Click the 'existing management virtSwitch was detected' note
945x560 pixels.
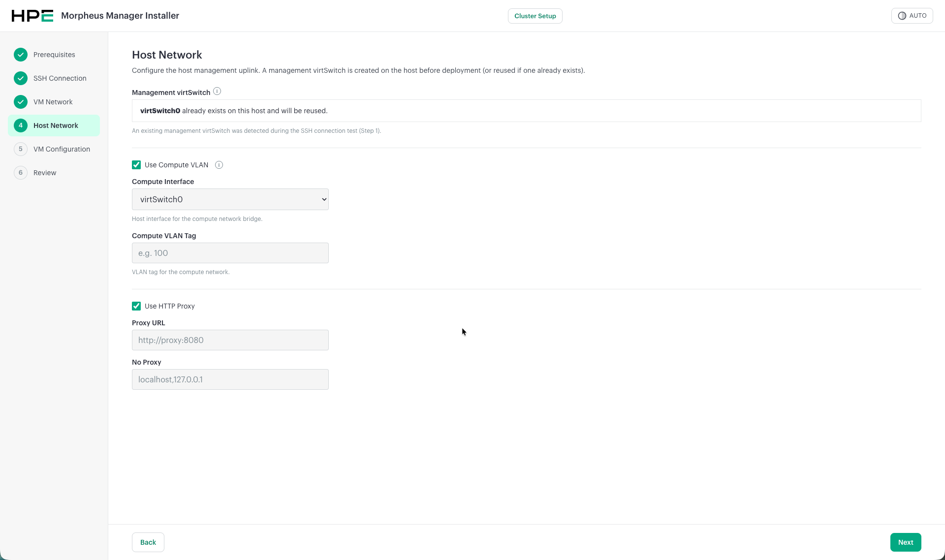256,131
